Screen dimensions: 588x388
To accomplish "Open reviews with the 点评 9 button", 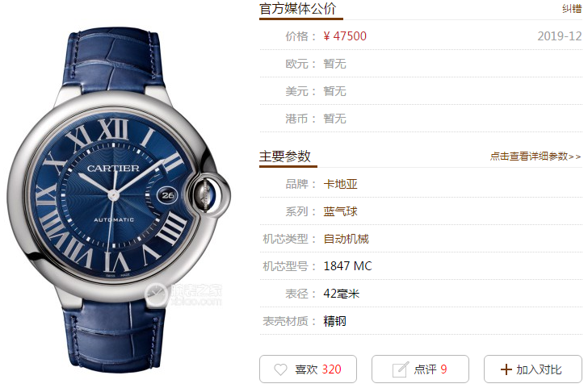I will tap(420, 369).
